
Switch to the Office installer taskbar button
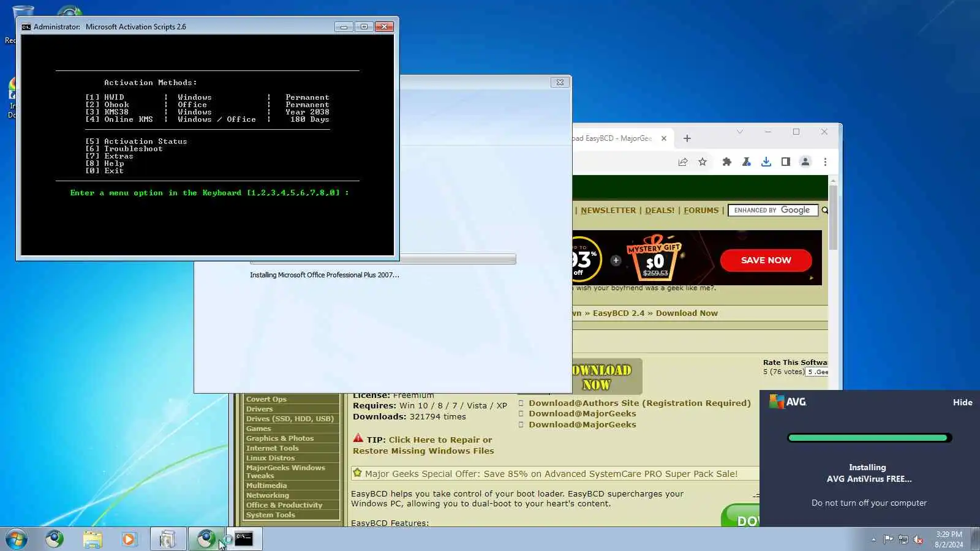168,539
